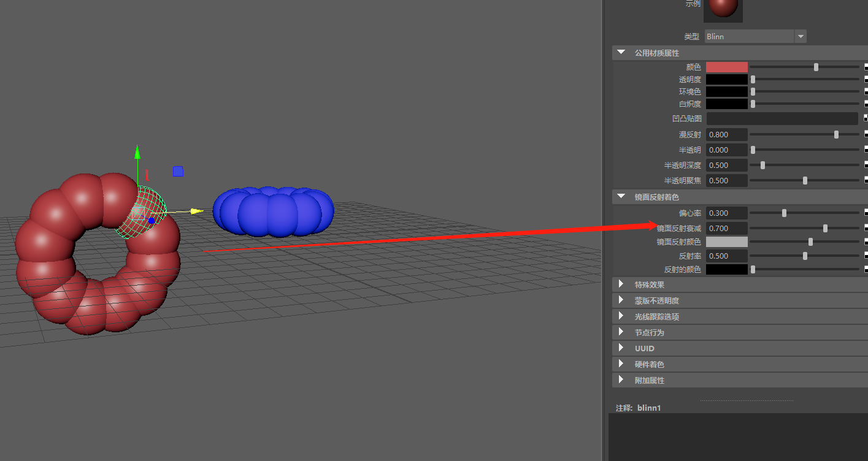The width and height of the screenshot is (868, 461).
Task: Click the 偏心率 slider handle
Action: coord(784,213)
